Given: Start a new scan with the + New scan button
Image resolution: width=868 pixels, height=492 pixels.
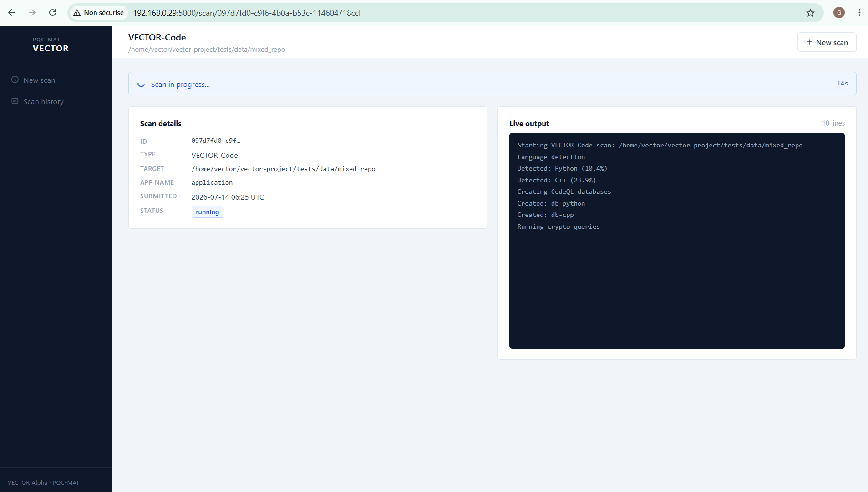Looking at the screenshot, I should point(827,42).
